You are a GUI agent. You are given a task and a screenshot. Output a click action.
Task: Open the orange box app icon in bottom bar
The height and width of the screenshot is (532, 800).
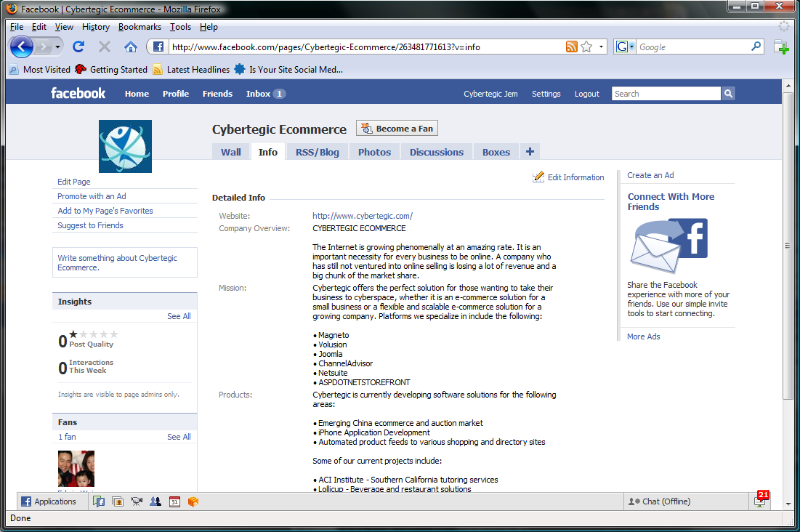tap(193, 501)
